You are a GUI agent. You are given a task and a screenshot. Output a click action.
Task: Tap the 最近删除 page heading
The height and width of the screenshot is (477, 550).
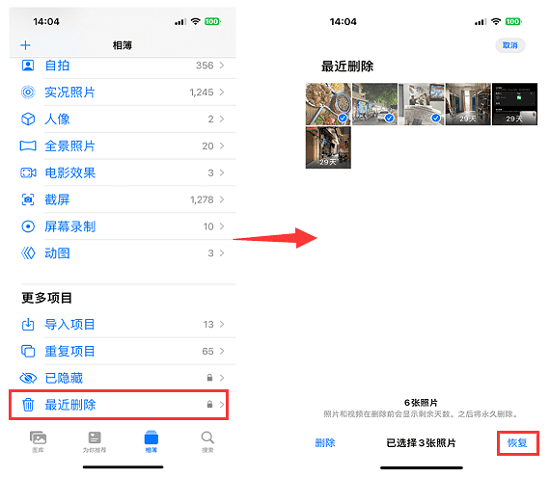click(x=347, y=66)
